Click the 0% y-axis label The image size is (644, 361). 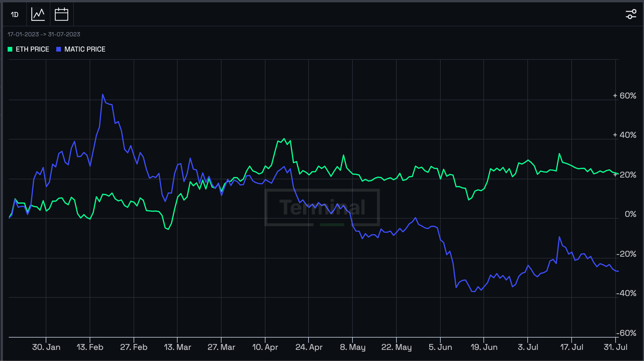[631, 214]
